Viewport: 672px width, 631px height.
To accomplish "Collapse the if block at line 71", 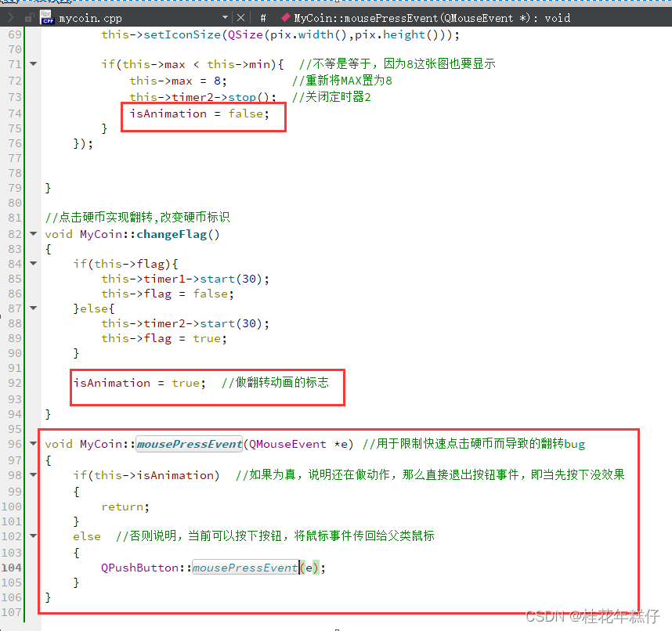I will click(x=34, y=64).
